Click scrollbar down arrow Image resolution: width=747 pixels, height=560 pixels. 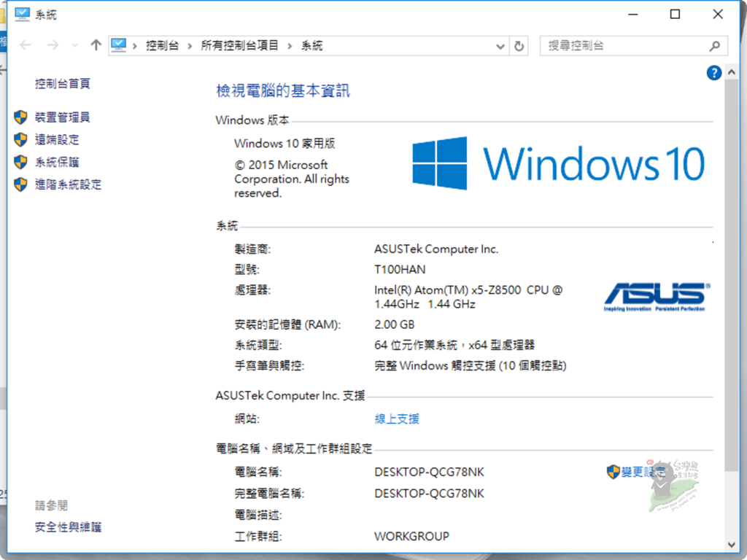point(732,545)
